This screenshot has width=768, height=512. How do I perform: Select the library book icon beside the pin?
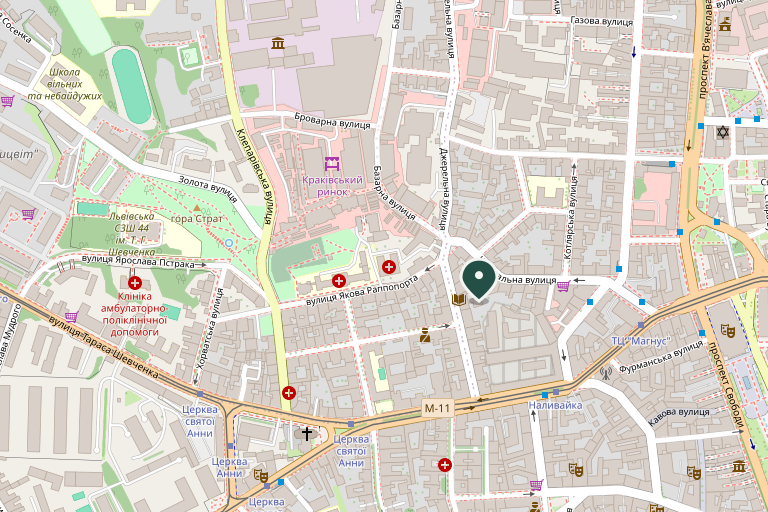point(458,299)
